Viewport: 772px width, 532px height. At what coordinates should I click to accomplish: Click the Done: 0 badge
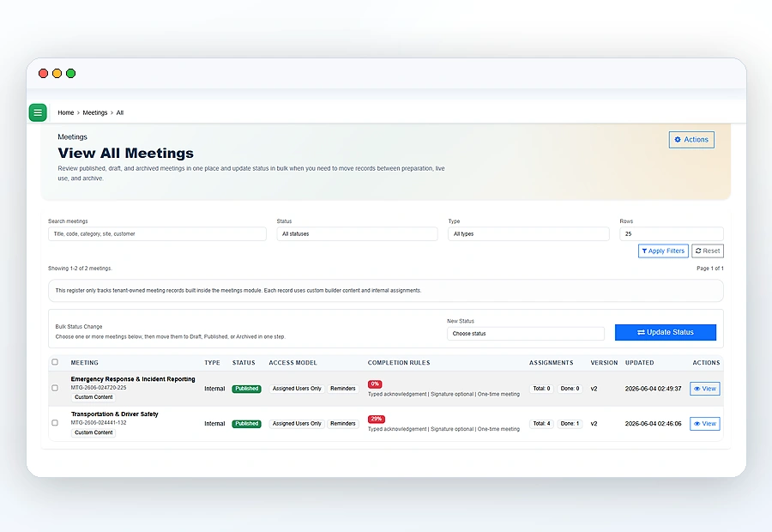pos(570,389)
